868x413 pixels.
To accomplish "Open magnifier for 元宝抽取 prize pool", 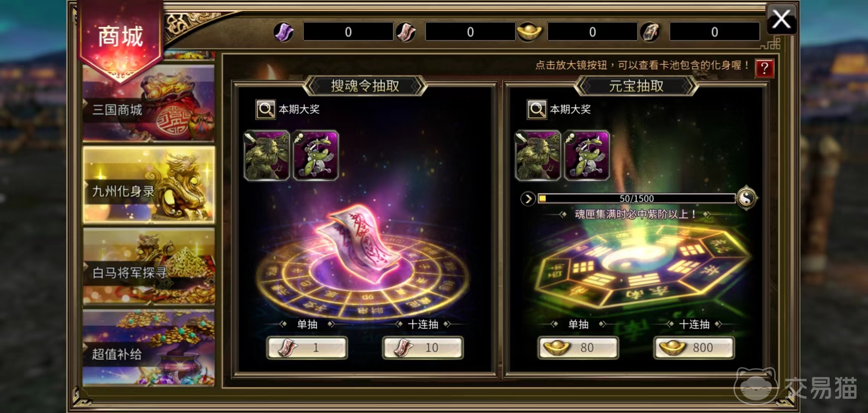I will tap(537, 110).
